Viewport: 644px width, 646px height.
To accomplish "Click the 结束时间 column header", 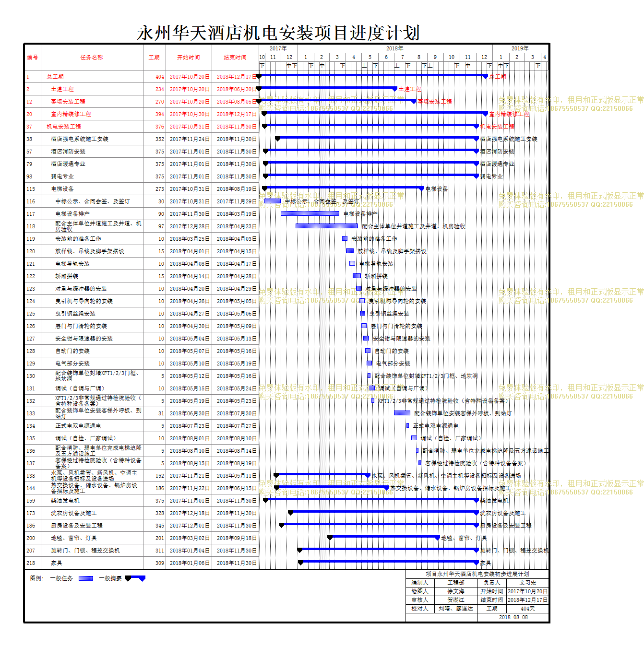I will (235, 58).
